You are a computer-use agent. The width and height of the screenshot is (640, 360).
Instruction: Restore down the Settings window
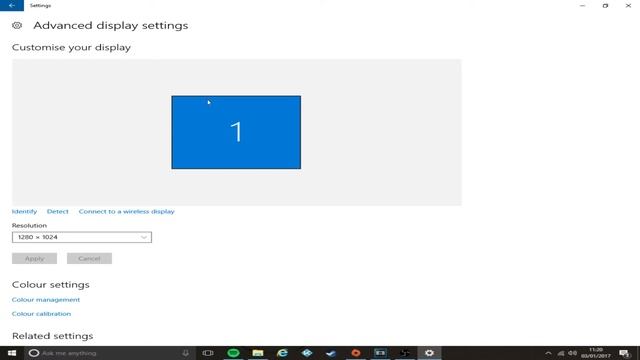[x=605, y=6]
